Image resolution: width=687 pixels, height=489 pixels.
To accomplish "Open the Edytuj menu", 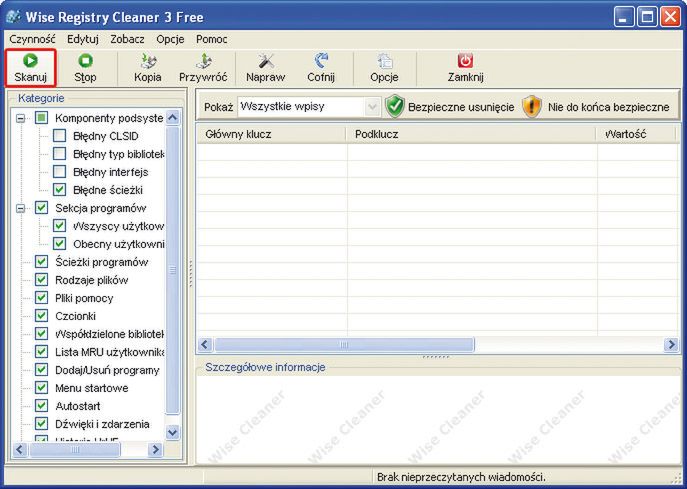I will coord(83,39).
